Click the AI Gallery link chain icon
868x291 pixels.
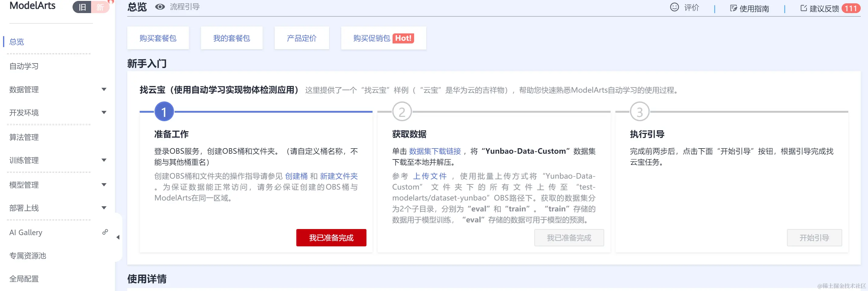(x=105, y=232)
